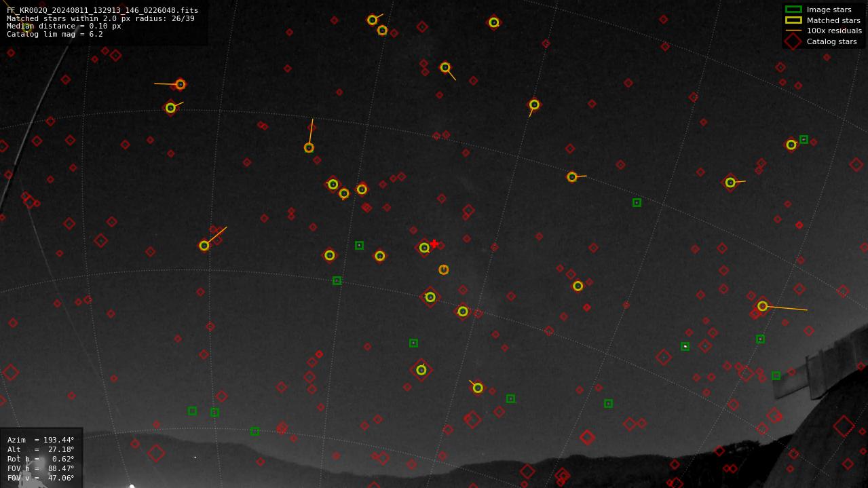Click the red Catalog stars legend diamond

click(x=793, y=41)
